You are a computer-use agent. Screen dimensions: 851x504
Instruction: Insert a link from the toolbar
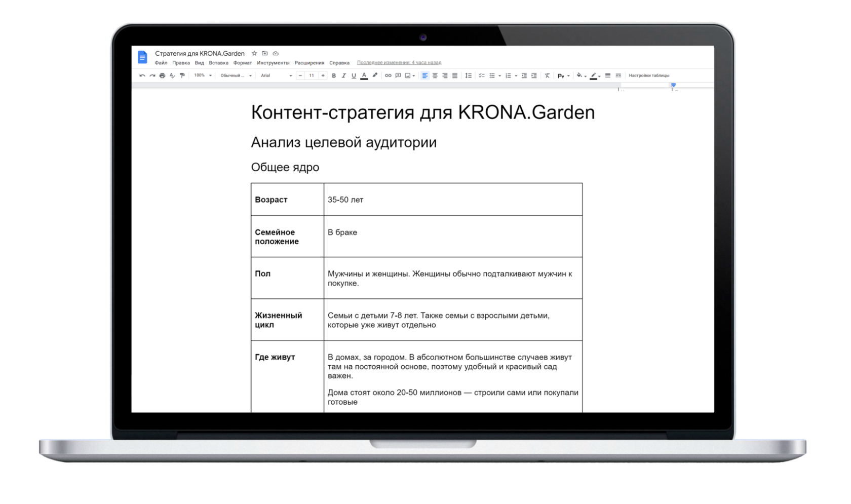(388, 75)
